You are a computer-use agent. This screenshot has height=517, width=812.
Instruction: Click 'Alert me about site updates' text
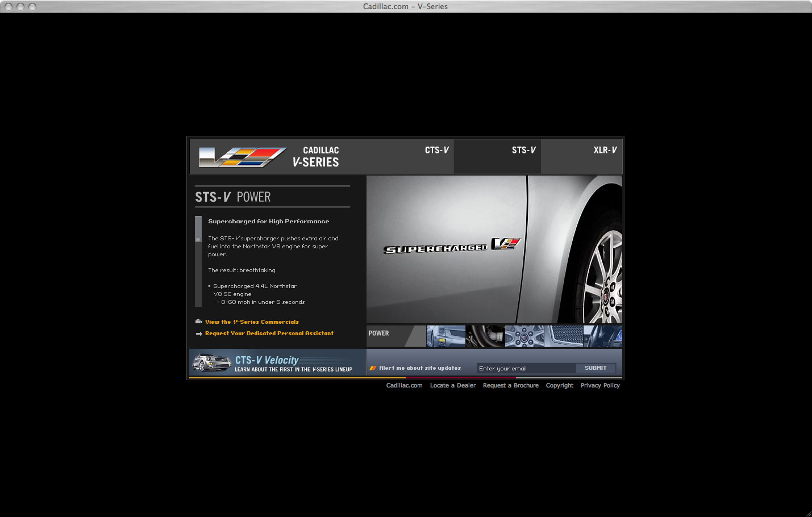(x=420, y=368)
